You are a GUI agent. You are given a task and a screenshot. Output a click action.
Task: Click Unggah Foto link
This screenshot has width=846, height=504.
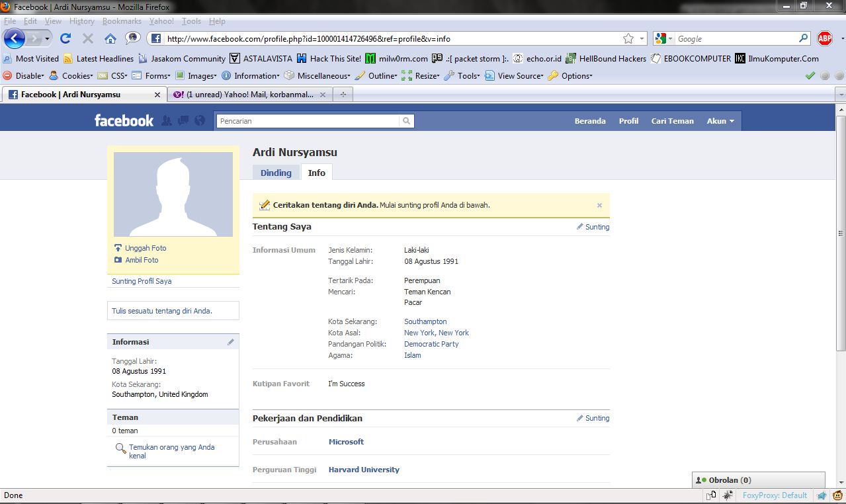[x=146, y=248]
